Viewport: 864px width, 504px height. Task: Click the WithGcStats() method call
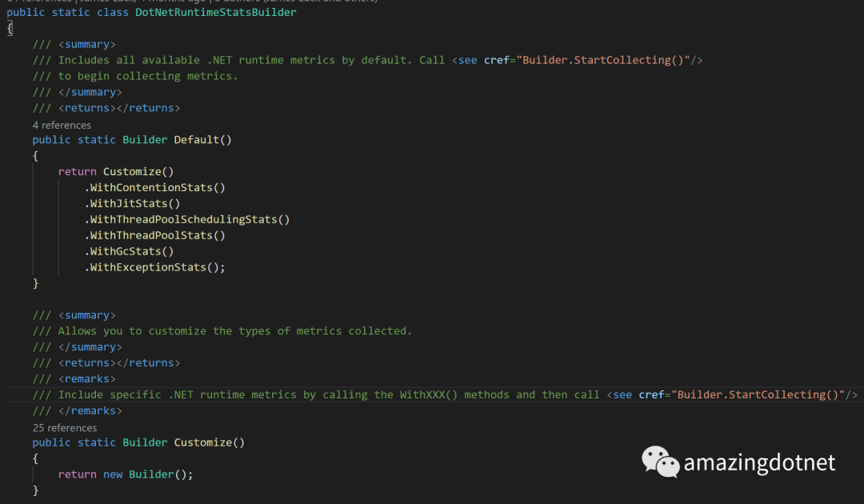[x=129, y=251]
